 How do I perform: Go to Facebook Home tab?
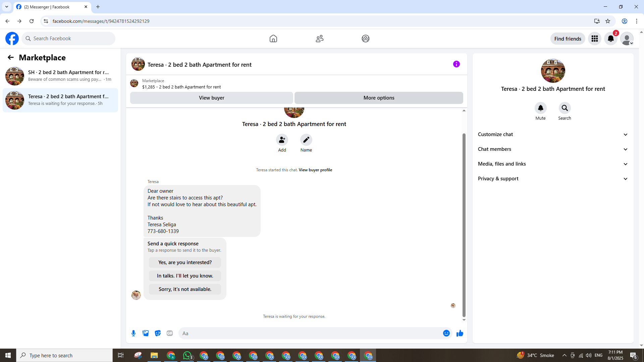coord(273,39)
